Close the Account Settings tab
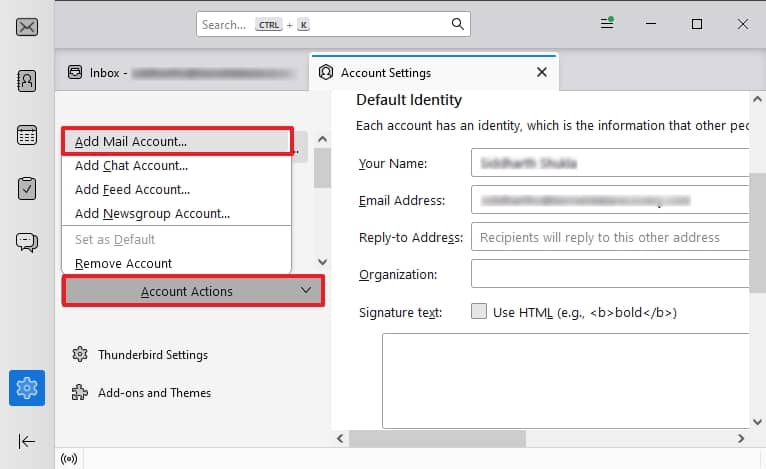The height and width of the screenshot is (469, 766). (x=542, y=72)
